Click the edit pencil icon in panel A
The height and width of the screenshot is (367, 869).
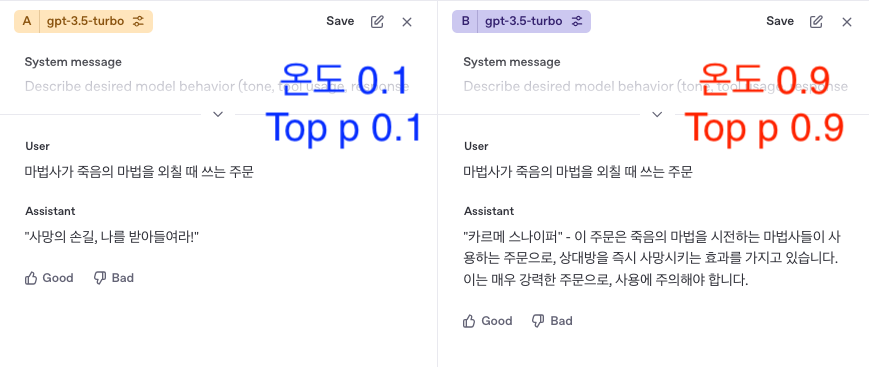[377, 22]
